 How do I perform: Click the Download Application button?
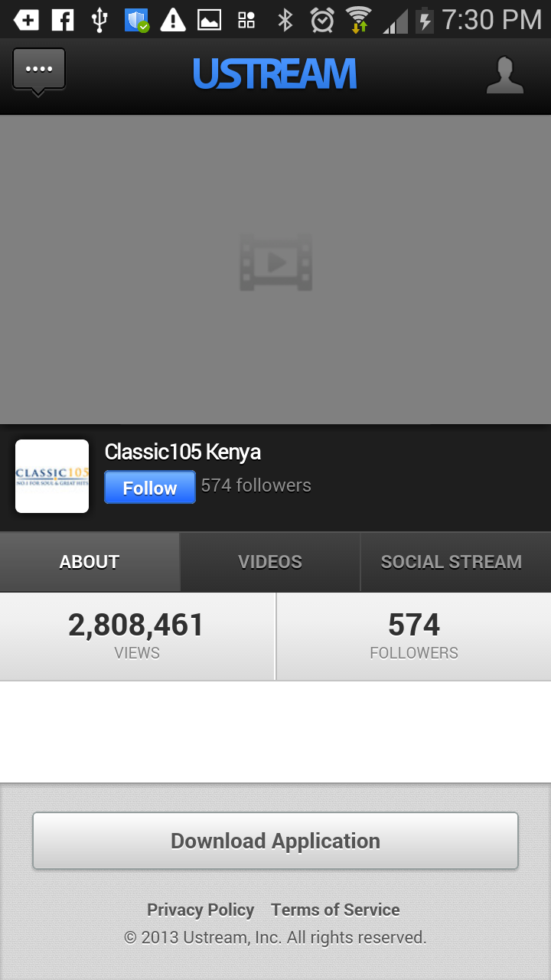pyautogui.click(x=275, y=841)
